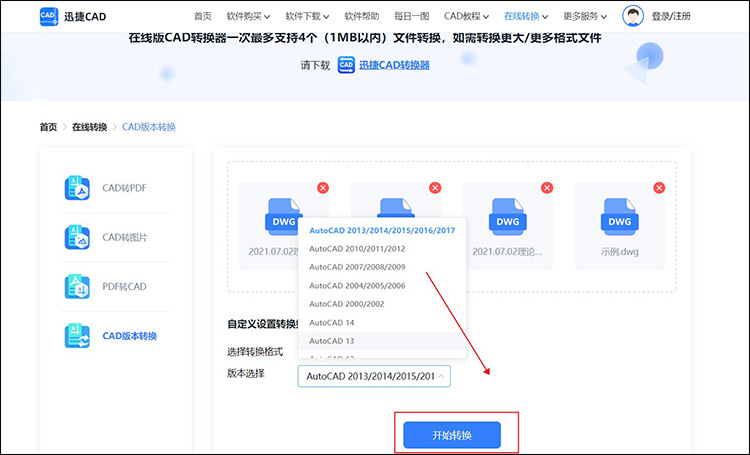Click the 版本选择 label text
Image resolution: width=750 pixels, height=455 pixels.
246,373
